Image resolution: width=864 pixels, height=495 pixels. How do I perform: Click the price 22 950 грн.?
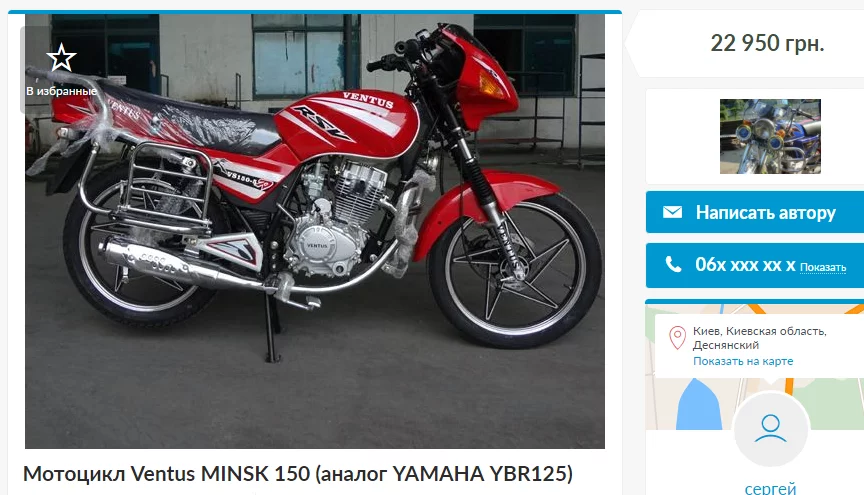click(767, 44)
